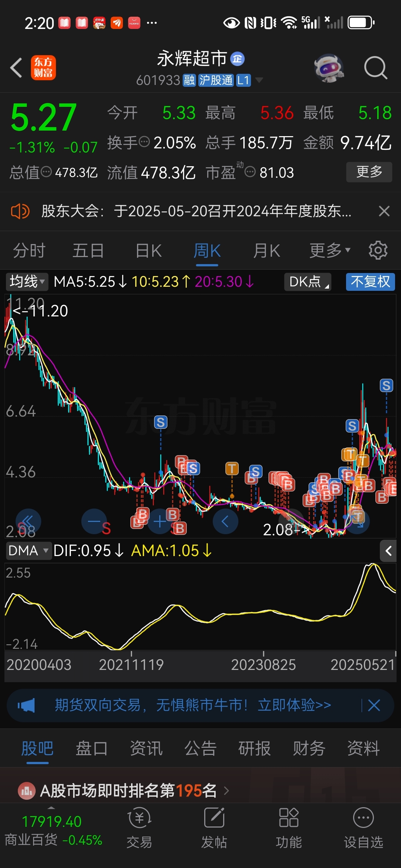401x868 pixels.
Task: Zoom out chart with minus button
Action: tap(94, 522)
